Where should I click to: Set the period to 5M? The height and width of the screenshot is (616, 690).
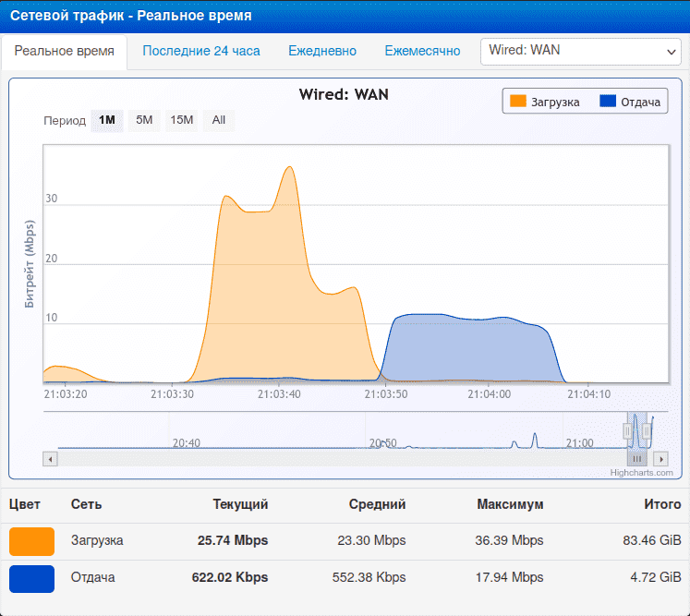(144, 120)
